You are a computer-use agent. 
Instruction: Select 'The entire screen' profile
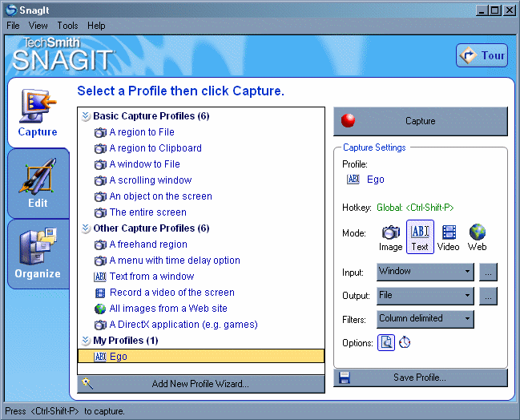tap(148, 212)
